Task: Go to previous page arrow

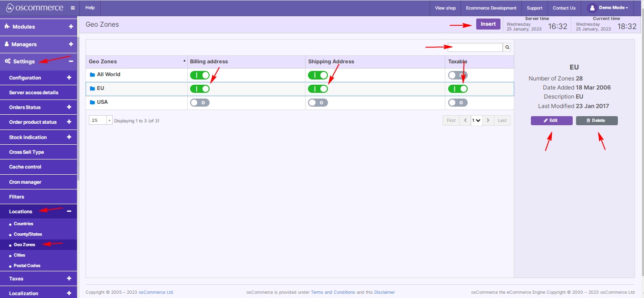Action: 466,120
